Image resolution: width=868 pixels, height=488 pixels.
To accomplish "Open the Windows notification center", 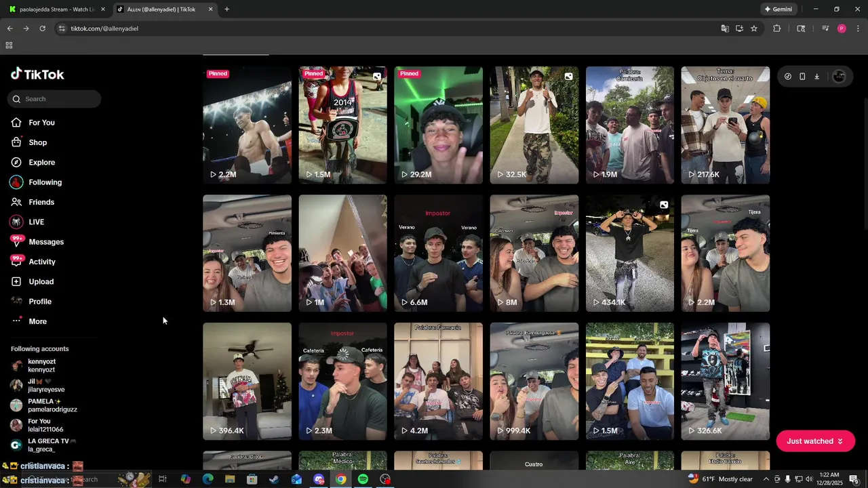I will point(854,479).
